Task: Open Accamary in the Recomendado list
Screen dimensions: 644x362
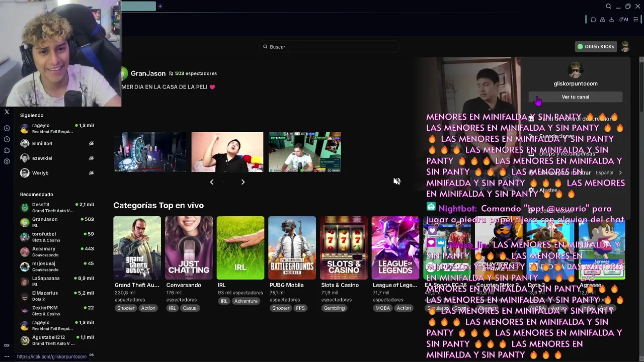Action: [x=57, y=252]
